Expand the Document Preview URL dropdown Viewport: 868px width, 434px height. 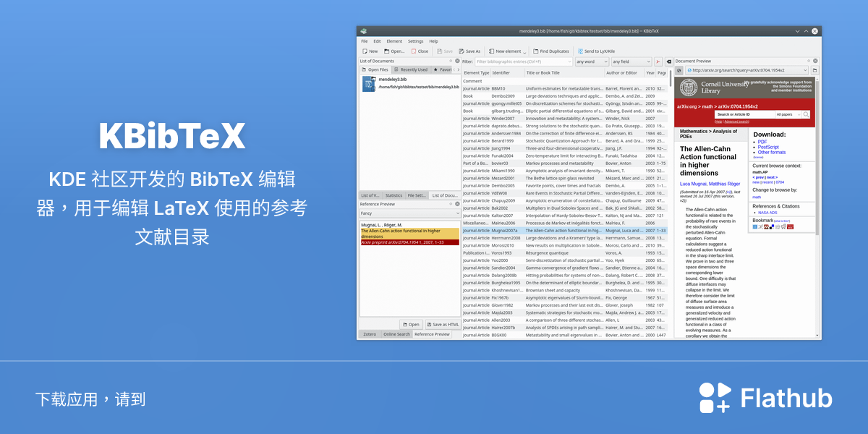(x=805, y=70)
